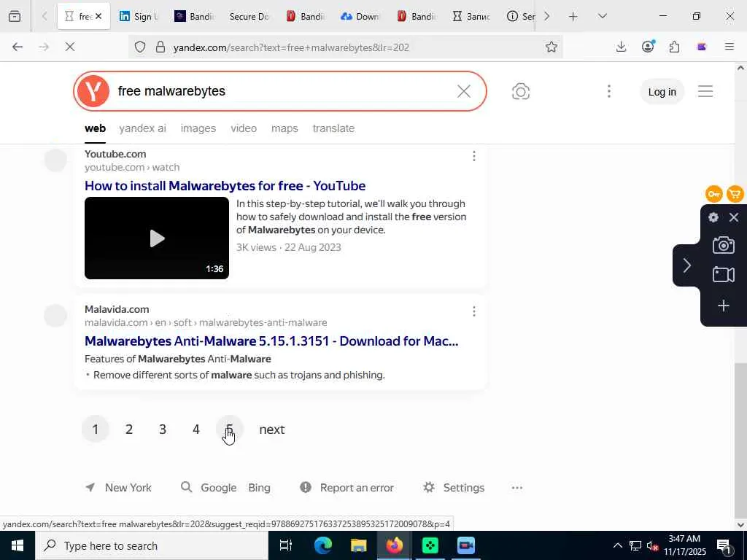Image resolution: width=747 pixels, height=560 pixels.
Task: Expand the footer more options ellipsis
Action: point(517,488)
